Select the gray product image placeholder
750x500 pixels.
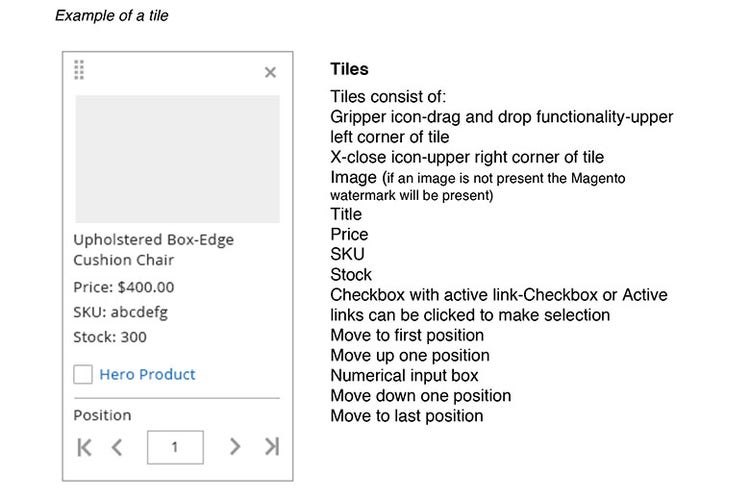coord(177,158)
